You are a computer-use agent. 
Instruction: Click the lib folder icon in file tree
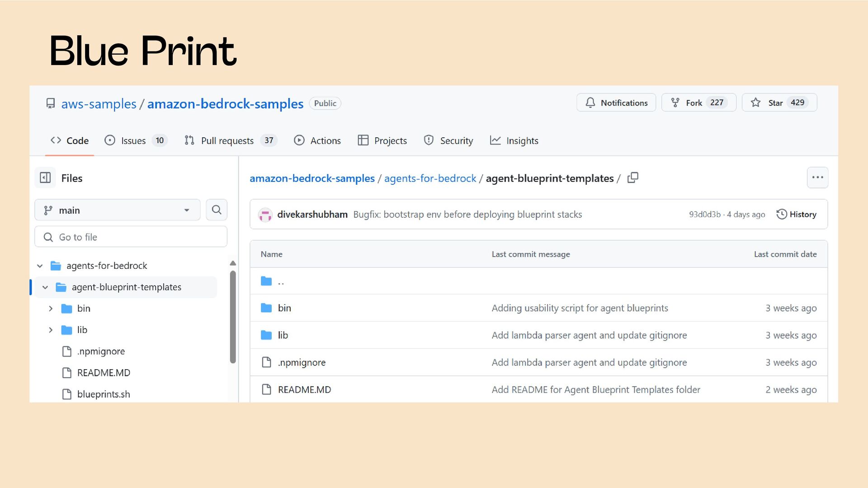(x=67, y=330)
